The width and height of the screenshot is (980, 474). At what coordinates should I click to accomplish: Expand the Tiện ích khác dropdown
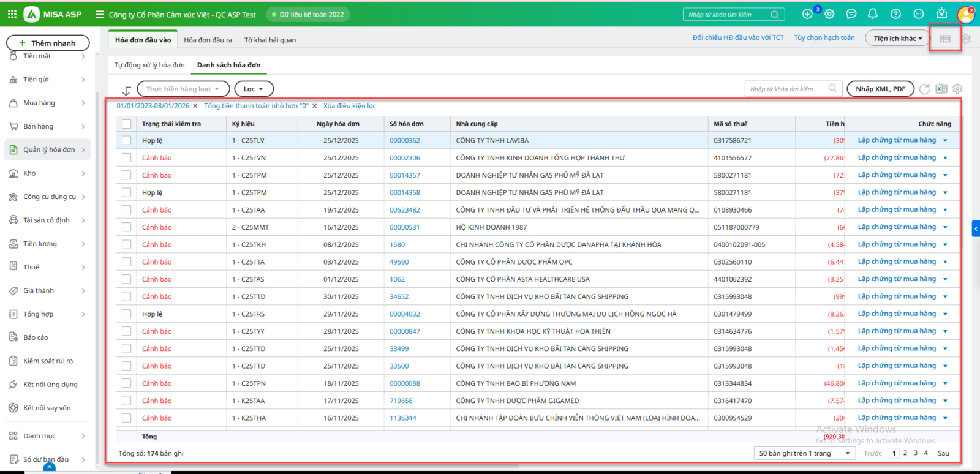tap(897, 39)
